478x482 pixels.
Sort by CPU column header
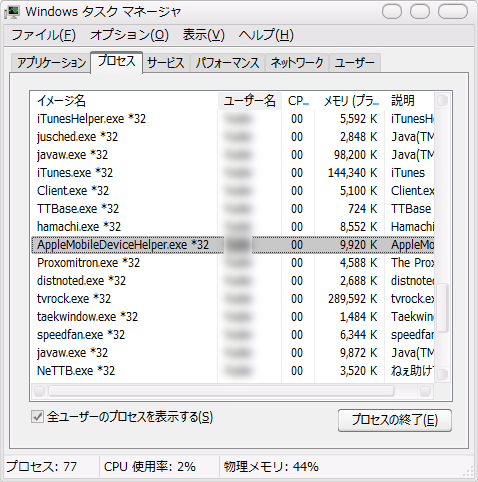click(298, 101)
